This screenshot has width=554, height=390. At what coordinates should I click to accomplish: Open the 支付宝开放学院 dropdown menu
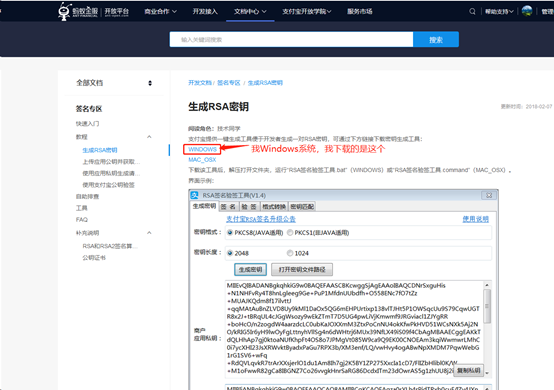tap(307, 12)
